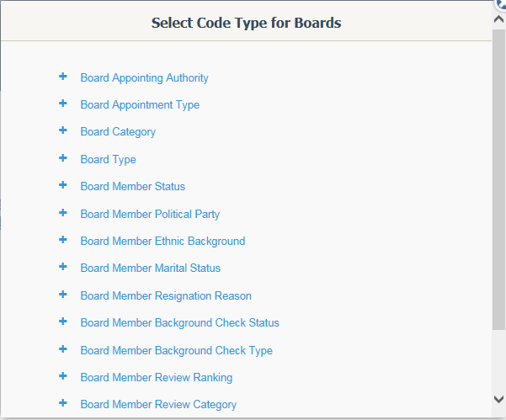
Task: Click plus icon next to Board Category
Action: [63, 130]
